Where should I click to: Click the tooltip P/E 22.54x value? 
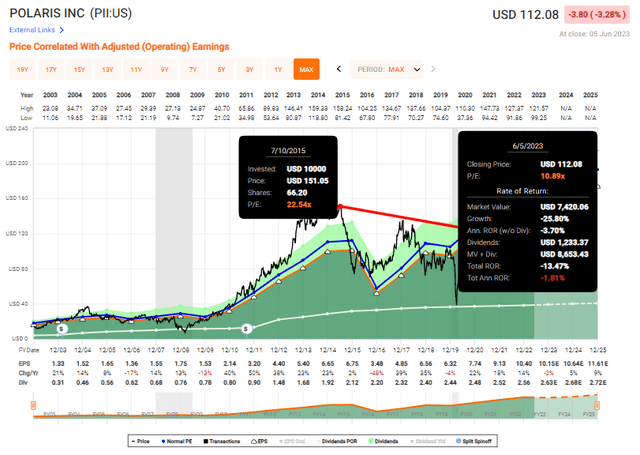pos(299,204)
